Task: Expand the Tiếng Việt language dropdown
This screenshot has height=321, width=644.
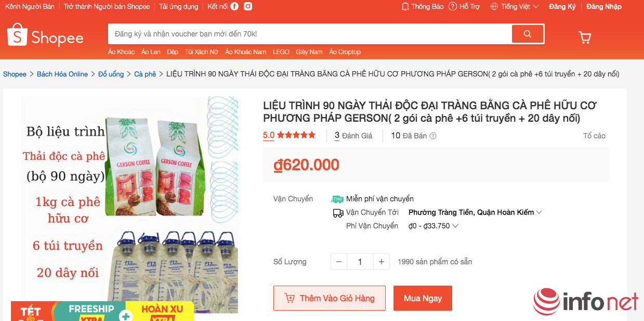Action: tap(536, 7)
